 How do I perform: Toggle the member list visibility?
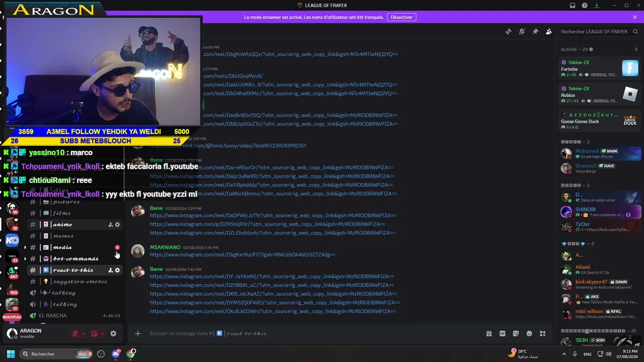549,32
